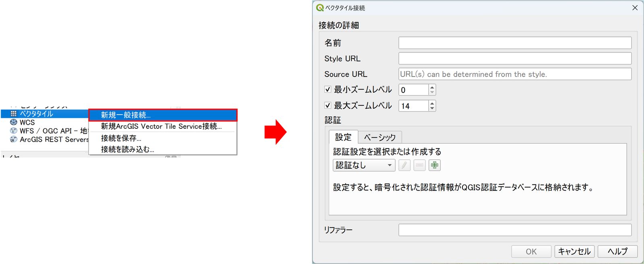The width and height of the screenshot is (644, 264).
Task: Close the ベクタタイル接続 dialog
Action: click(635, 8)
